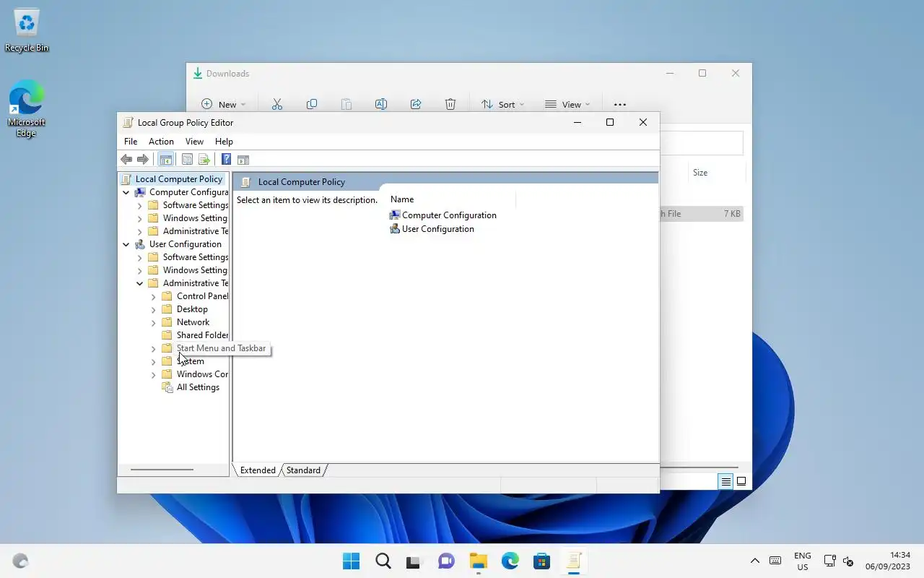Image resolution: width=924 pixels, height=578 pixels.
Task: Expand the Start Menu and Taskbar node
Action: [x=154, y=348]
